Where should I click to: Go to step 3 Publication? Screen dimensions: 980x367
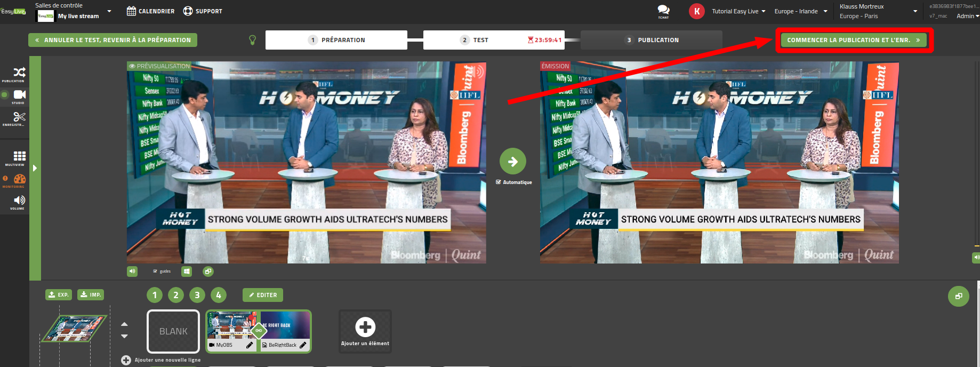(652, 40)
